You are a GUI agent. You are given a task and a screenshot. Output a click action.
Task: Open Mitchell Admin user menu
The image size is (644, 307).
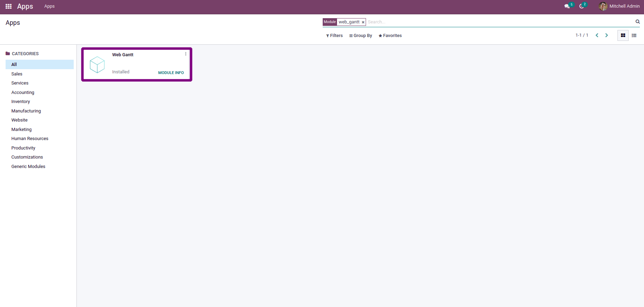(x=619, y=6)
